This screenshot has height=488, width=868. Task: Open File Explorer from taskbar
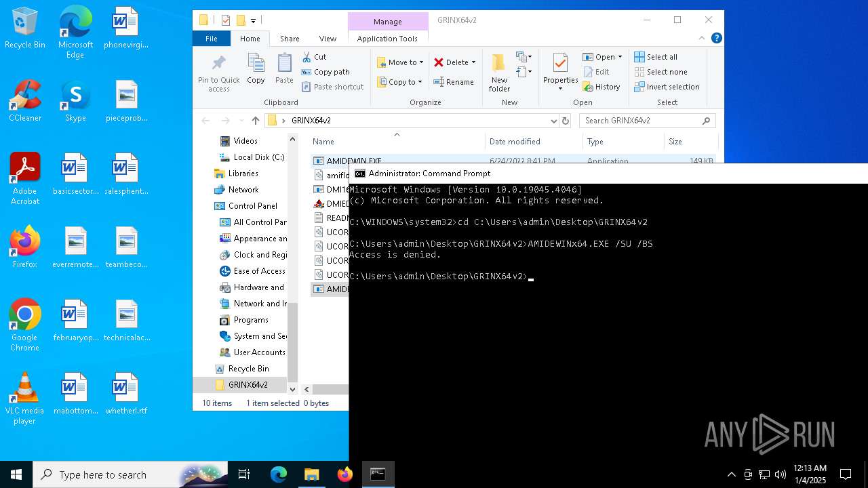(312, 474)
